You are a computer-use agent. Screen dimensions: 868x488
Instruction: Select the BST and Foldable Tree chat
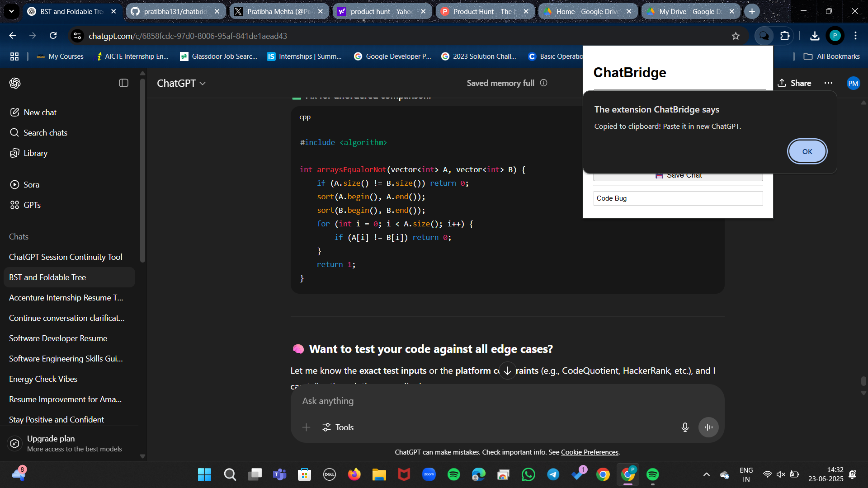coord(69,277)
